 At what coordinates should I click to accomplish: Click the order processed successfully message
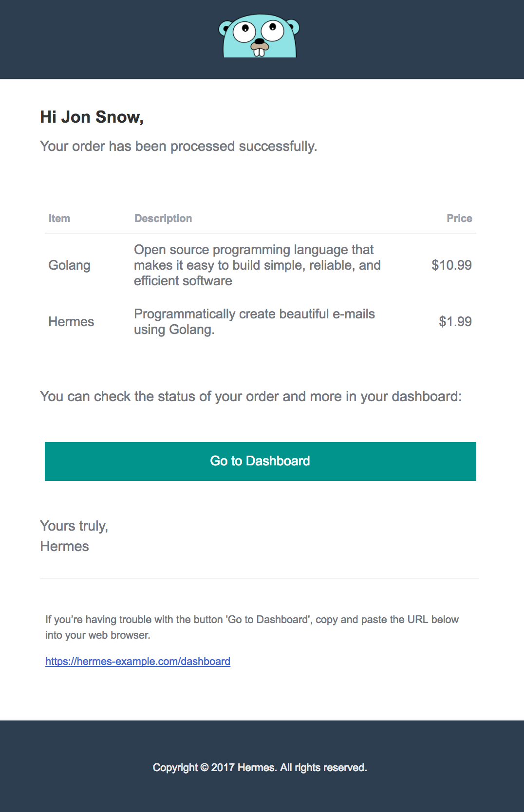(x=178, y=147)
